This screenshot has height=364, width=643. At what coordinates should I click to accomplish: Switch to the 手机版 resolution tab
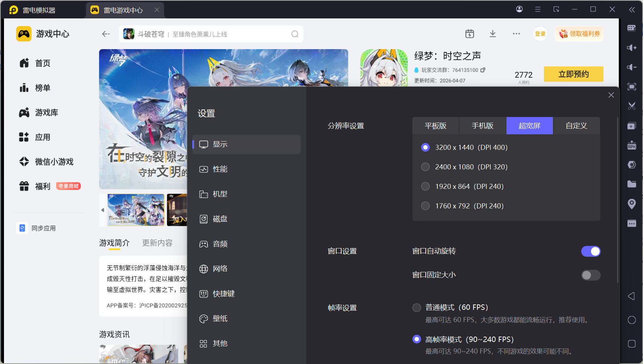(x=483, y=126)
